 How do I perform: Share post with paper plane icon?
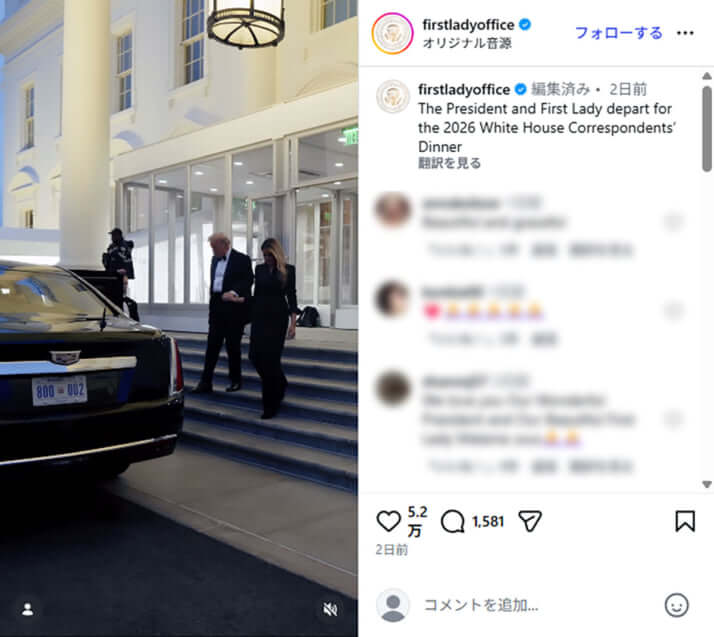pyautogui.click(x=530, y=521)
